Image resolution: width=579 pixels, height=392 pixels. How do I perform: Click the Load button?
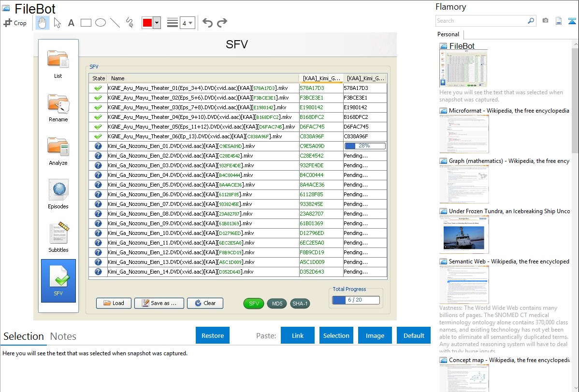[114, 304]
